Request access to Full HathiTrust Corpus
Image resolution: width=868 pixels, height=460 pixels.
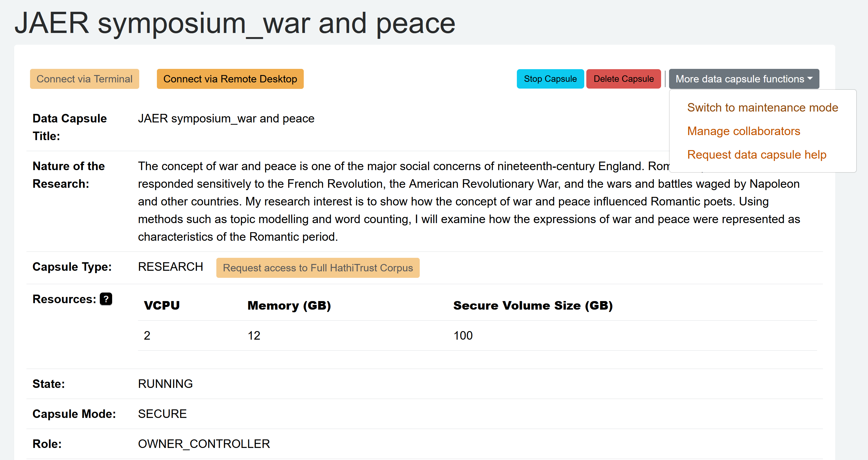pyautogui.click(x=318, y=268)
